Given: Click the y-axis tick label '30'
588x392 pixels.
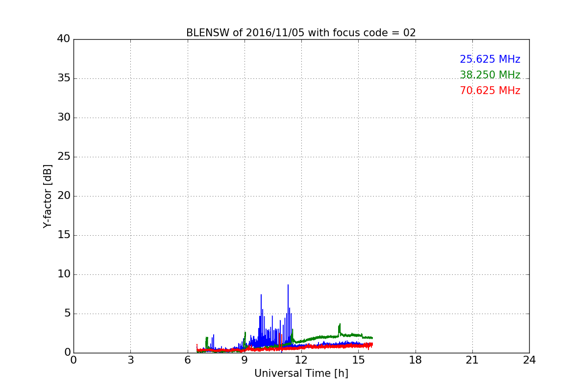Looking at the screenshot, I should point(64,117).
